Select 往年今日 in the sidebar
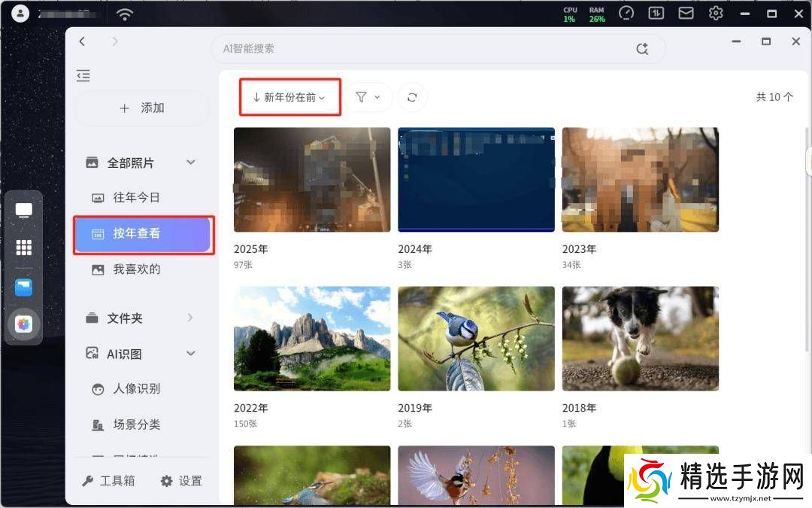The width and height of the screenshot is (812, 508). pos(136,197)
